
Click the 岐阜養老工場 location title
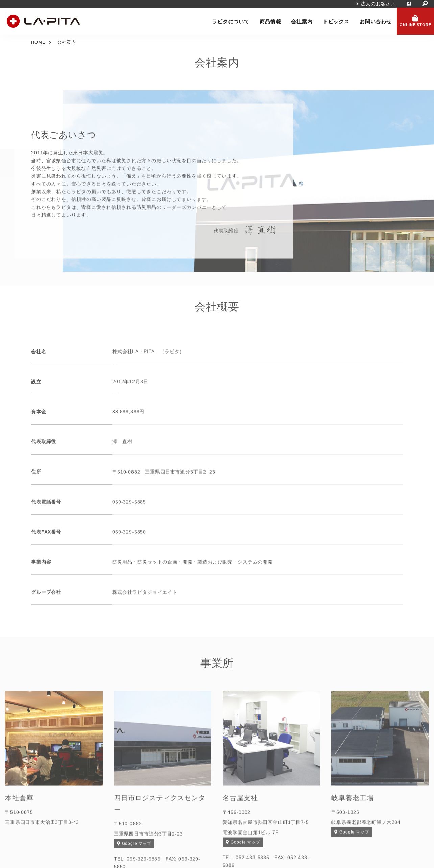click(352, 798)
